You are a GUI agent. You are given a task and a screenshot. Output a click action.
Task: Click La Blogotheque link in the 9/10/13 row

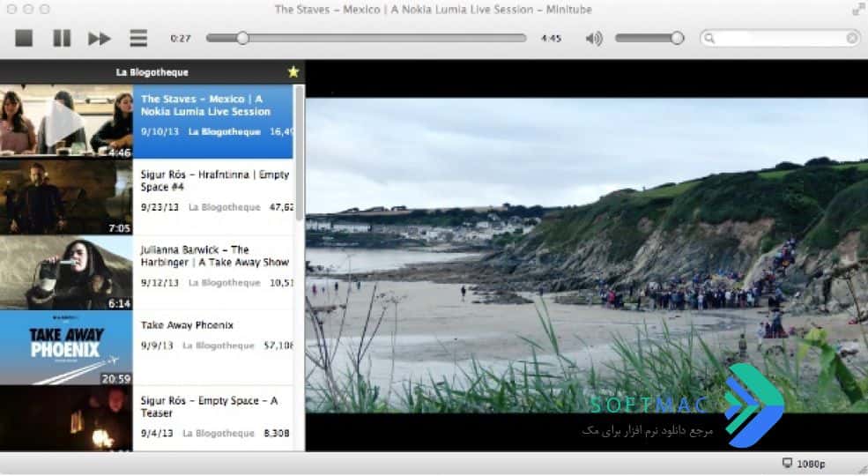pyautogui.click(x=224, y=131)
